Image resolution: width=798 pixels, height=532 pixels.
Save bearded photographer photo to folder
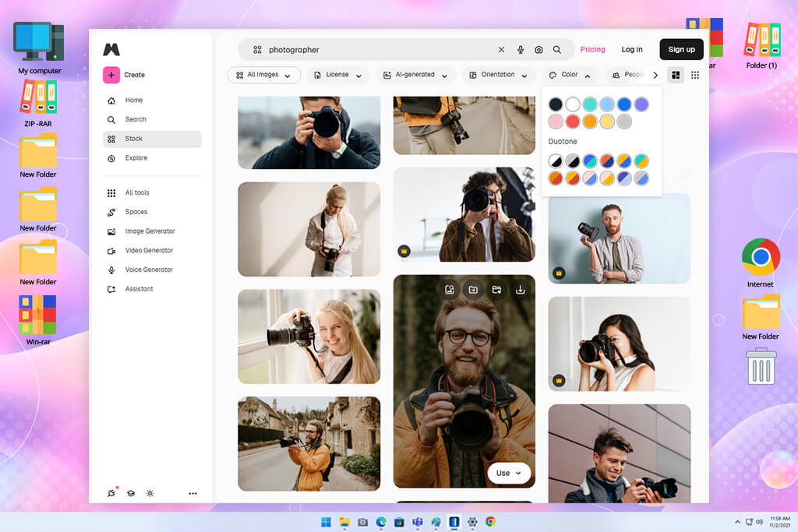pyautogui.click(x=496, y=290)
